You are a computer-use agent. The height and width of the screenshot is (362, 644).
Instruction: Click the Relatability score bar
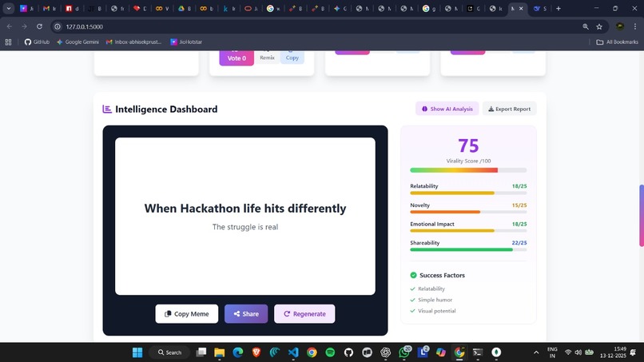click(x=468, y=193)
